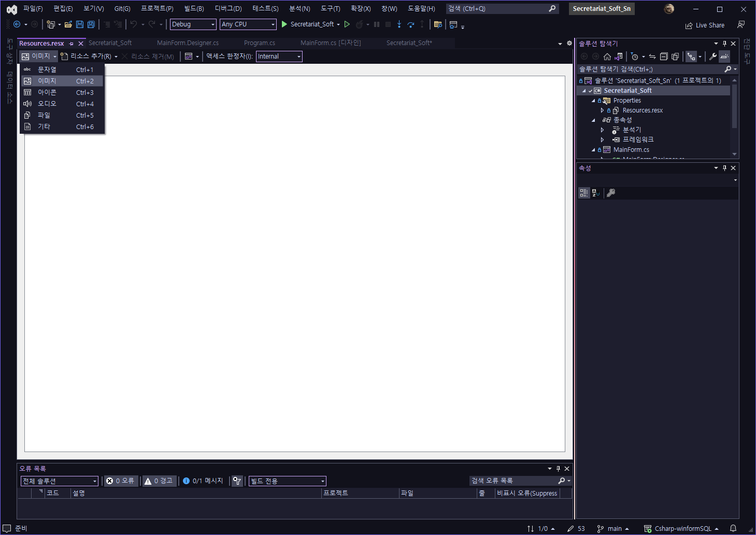The height and width of the screenshot is (535, 756).
Task: Collapse the Properties folder node
Action: pyautogui.click(x=593, y=101)
